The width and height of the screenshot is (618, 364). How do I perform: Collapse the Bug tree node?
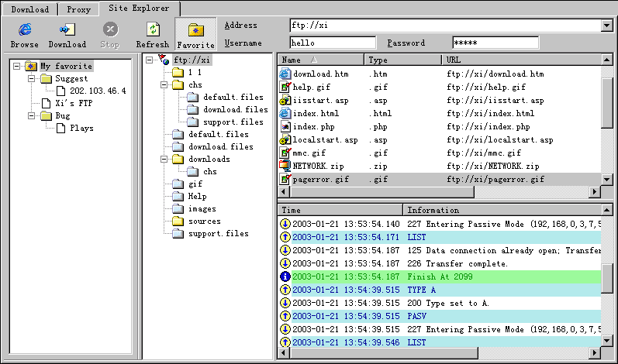pos(31,115)
